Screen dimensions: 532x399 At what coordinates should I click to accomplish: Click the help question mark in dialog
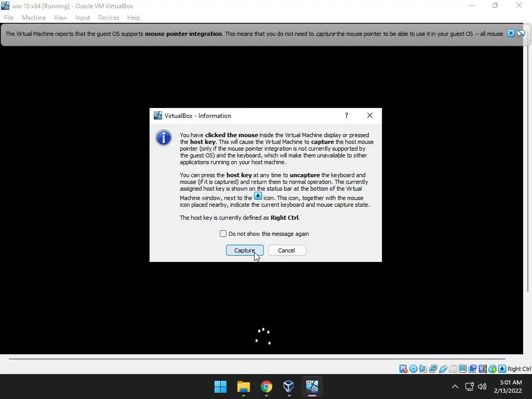click(347, 115)
